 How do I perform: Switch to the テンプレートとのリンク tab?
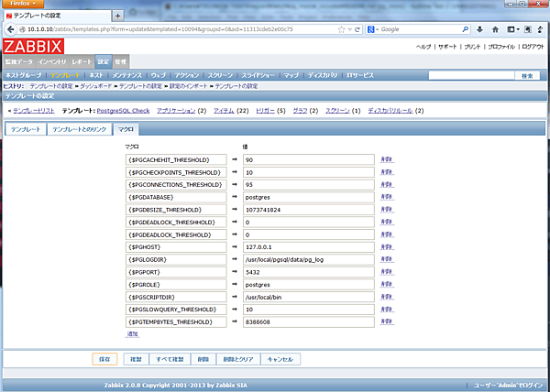(81, 130)
